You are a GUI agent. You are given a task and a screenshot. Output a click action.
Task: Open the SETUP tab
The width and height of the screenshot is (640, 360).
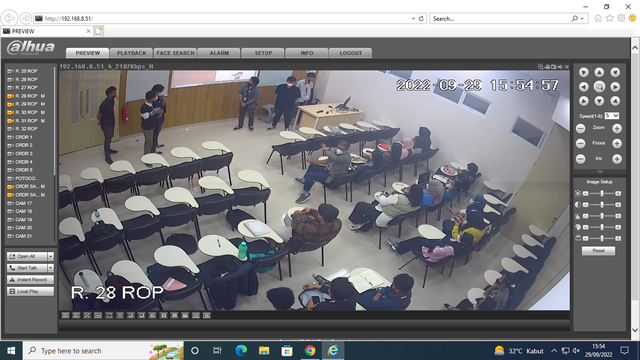tap(263, 53)
